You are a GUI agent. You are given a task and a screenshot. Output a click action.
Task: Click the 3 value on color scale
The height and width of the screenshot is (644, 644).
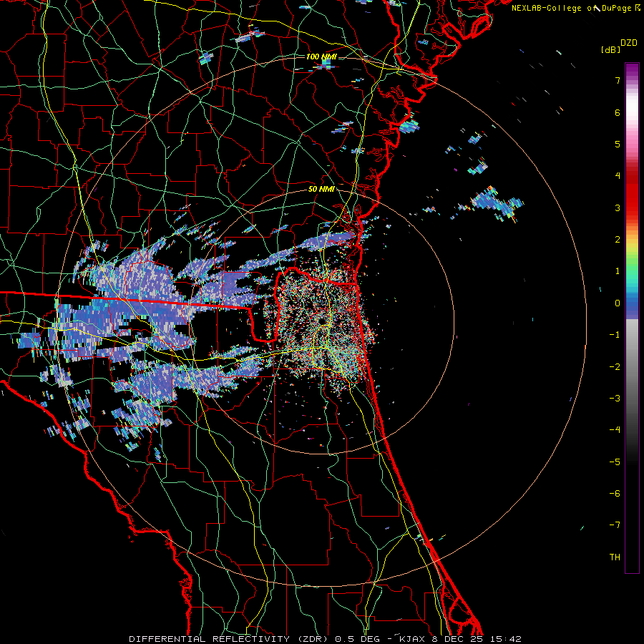(618, 208)
